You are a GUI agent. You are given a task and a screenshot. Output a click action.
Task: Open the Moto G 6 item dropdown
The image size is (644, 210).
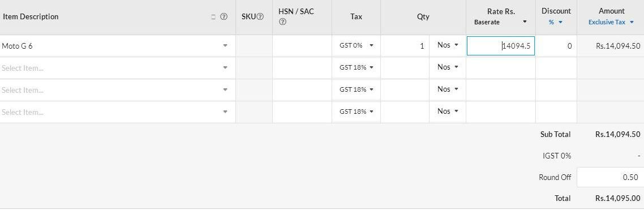click(x=225, y=46)
